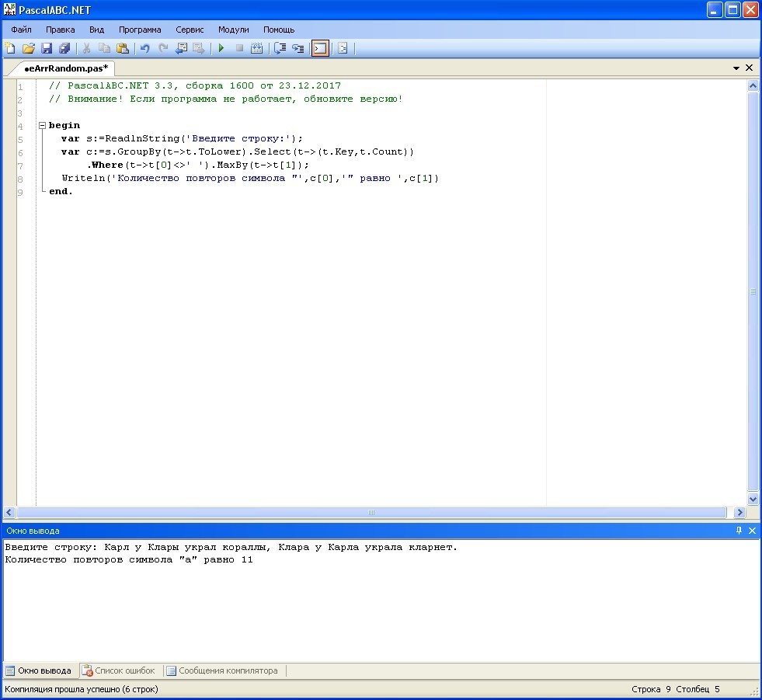Toggle the output window toolbar button
Screen dimensions: 762x700
coord(320,48)
